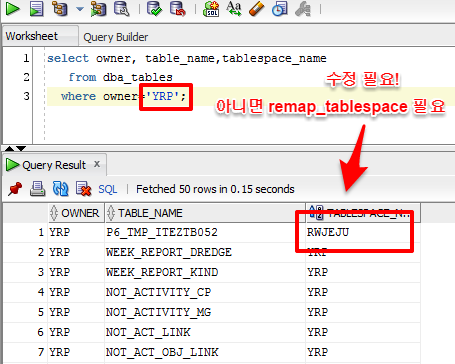The height and width of the screenshot is (364, 455).
Task: Click the 'Fetched 50 rows in 0.15 seconds' status text
Action: coord(215,189)
